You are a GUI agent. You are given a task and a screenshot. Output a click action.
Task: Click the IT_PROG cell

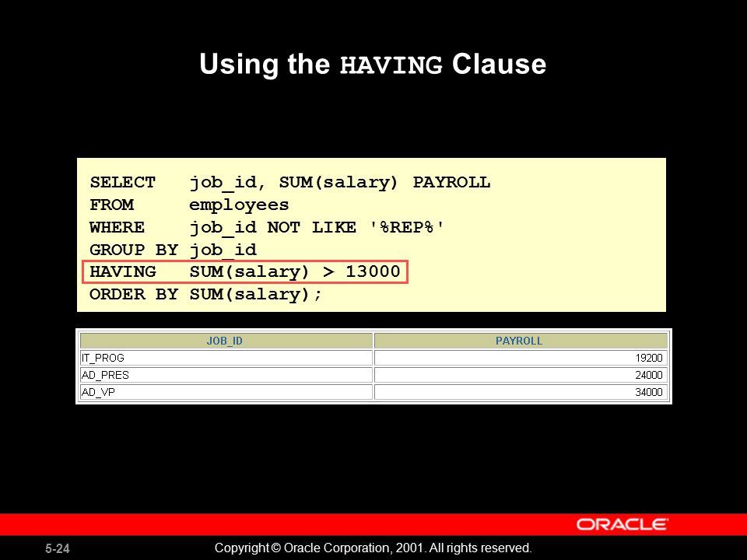coord(226,358)
